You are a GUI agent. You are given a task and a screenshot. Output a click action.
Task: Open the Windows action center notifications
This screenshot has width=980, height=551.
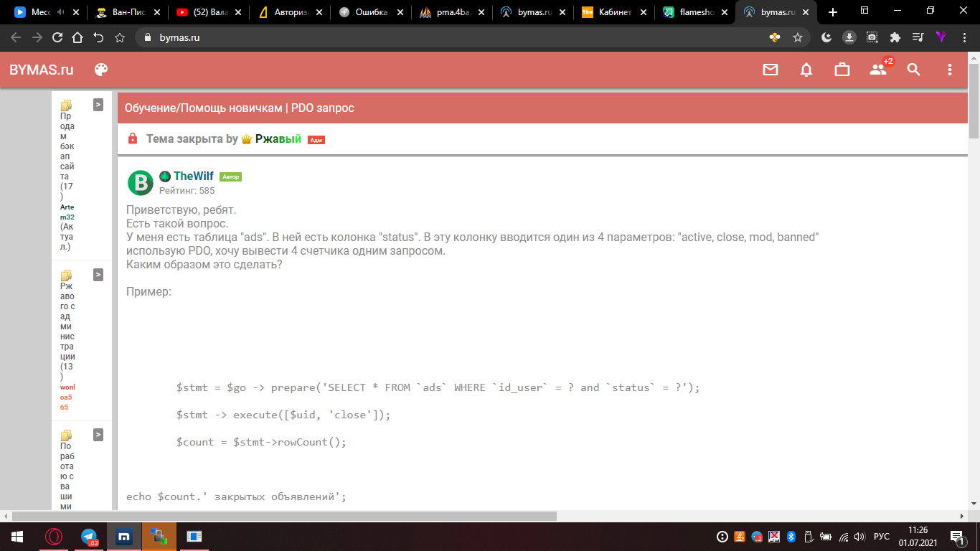(956, 536)
